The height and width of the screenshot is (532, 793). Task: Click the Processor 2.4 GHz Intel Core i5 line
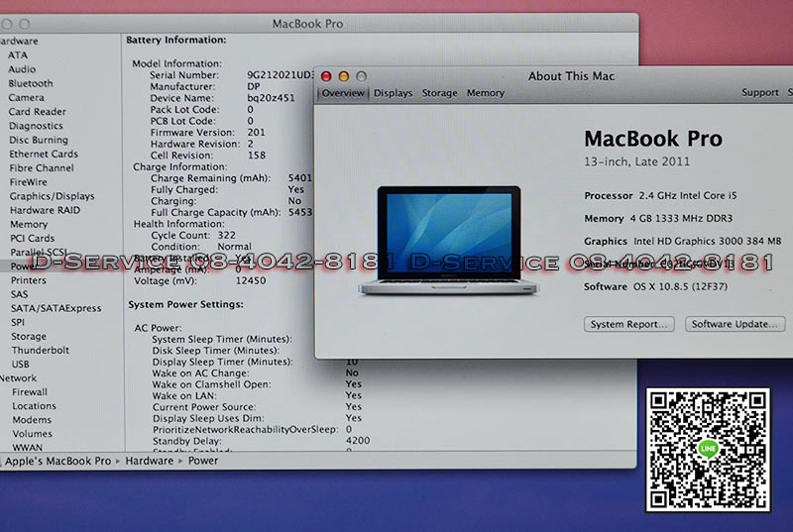(660, 195)
